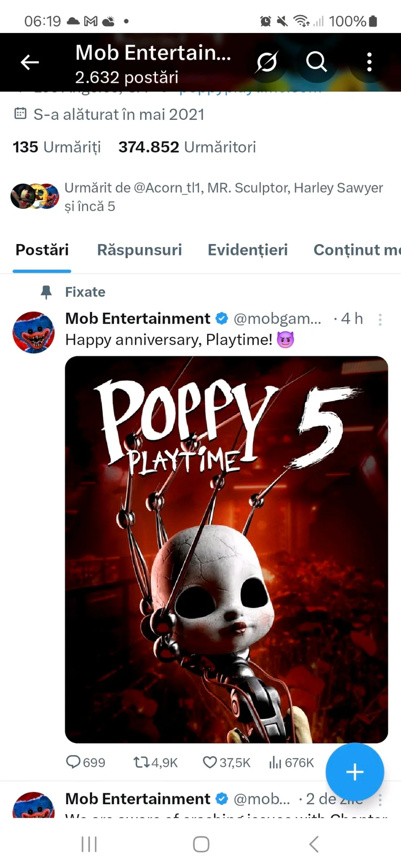Screen dimensions: 401x868
Task: Tap the Grok icon in header
Action: coord(267,62)
